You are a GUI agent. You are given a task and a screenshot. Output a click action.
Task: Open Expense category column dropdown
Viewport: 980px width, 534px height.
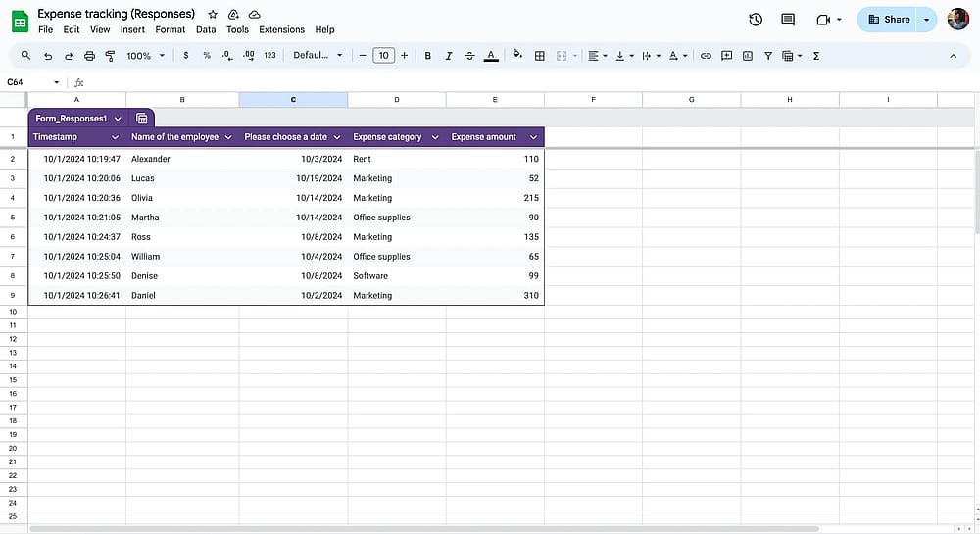(435, 137)
